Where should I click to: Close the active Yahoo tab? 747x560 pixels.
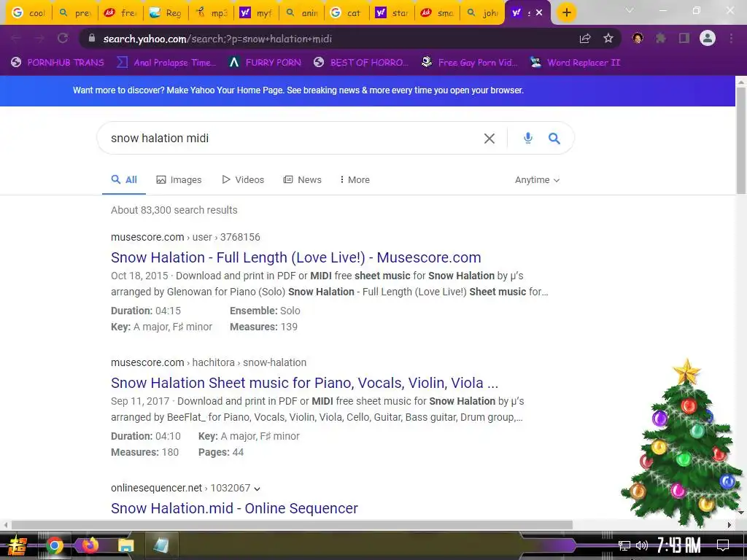[x=539, y=13]
